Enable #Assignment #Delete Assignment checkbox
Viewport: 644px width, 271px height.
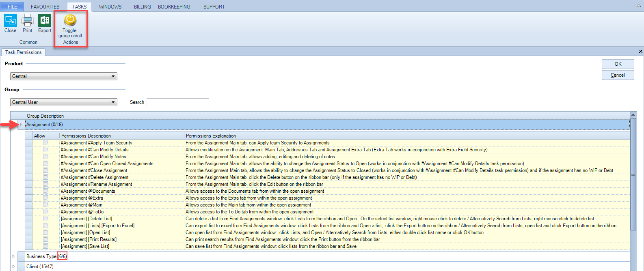[x=46, y=177]
